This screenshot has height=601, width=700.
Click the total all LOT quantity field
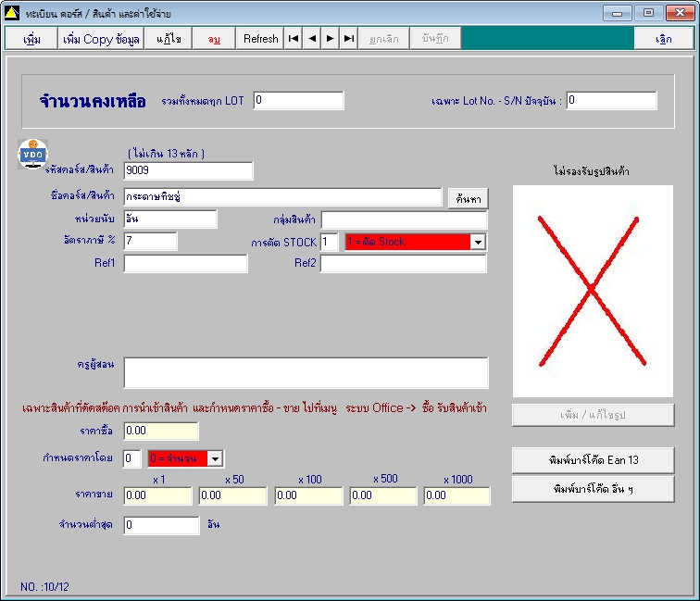coord(298,100)
